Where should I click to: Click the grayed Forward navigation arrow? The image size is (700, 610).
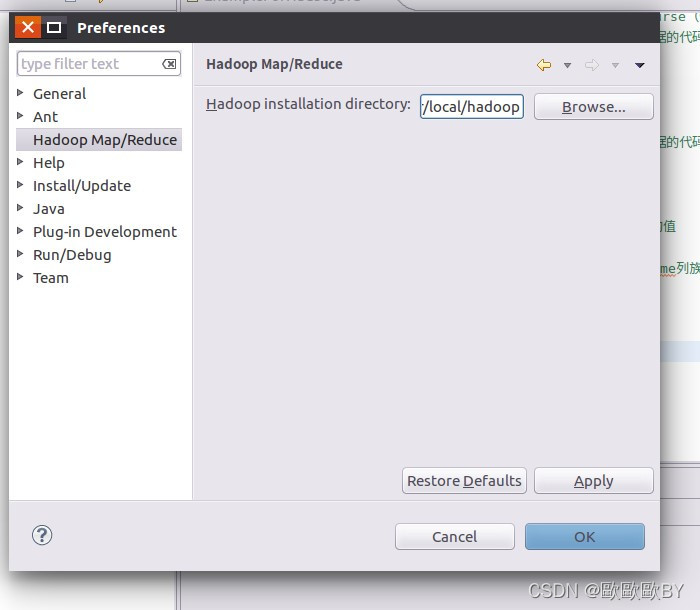[592, 65]
